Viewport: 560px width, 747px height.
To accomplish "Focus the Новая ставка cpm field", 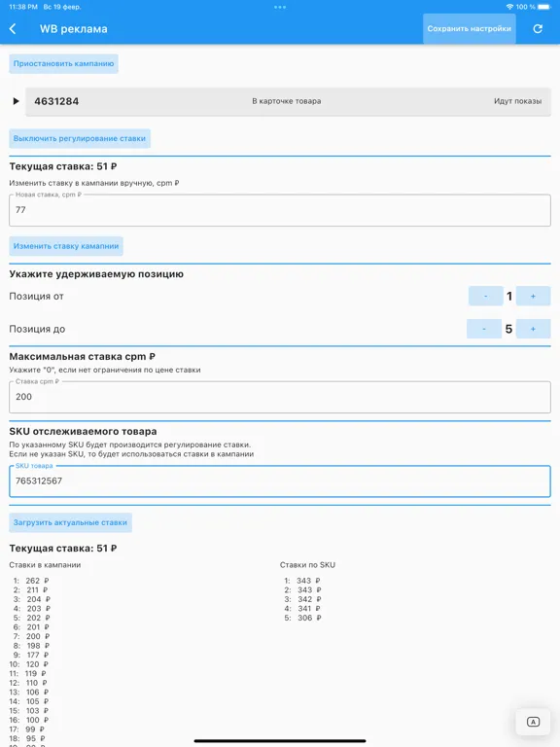I will [280, 210].
